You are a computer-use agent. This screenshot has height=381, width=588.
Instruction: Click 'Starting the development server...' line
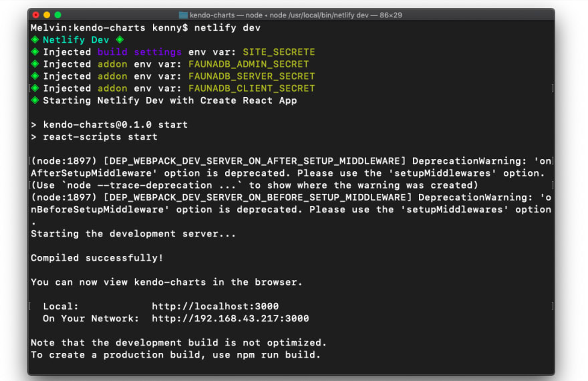134,234
